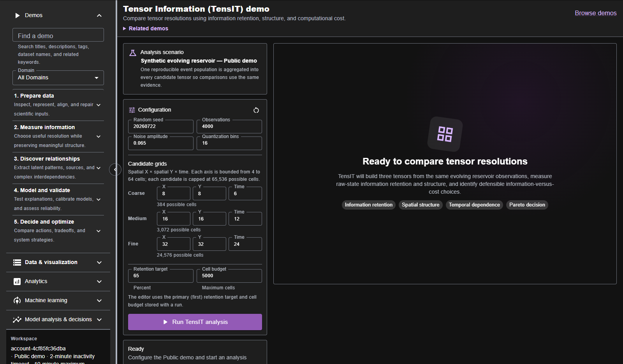The width and height of the screenshot is (623, 364).
Task: Click the grid tile icon above Ready heading
Action: 445,134
